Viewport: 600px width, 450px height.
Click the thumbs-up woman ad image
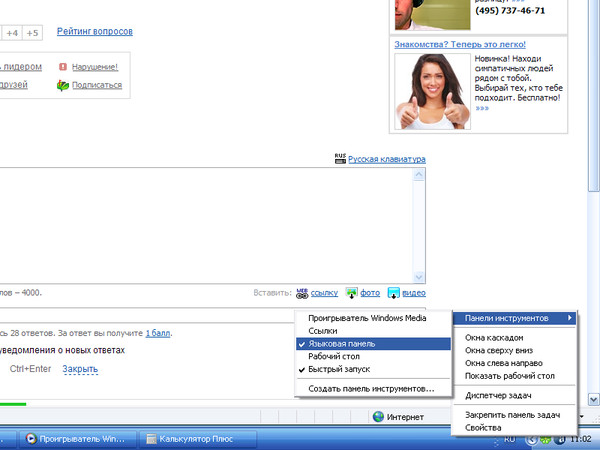click(432, 91)
